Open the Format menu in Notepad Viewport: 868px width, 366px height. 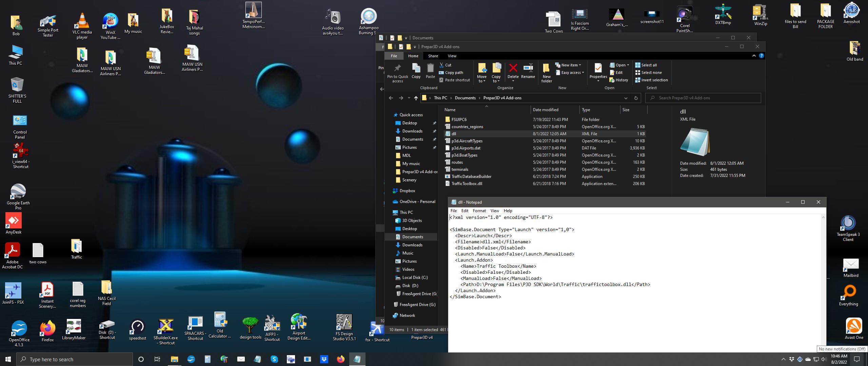(x=479, y=211)
